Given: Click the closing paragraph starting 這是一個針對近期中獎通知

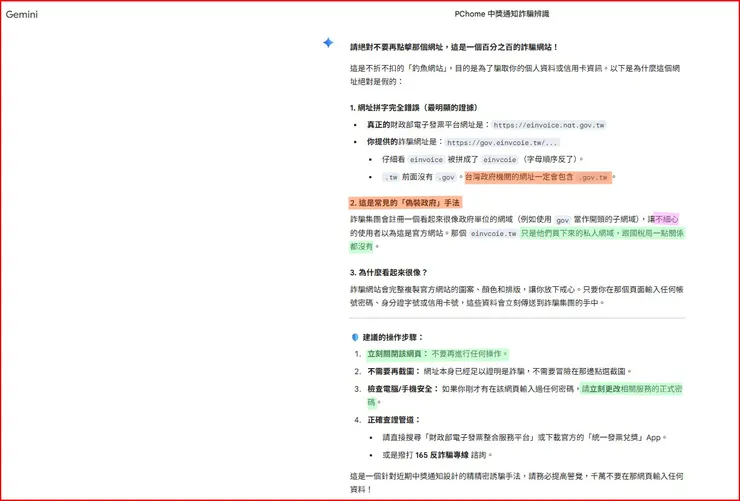Looking at the screenshot, I should pos(516,483).
